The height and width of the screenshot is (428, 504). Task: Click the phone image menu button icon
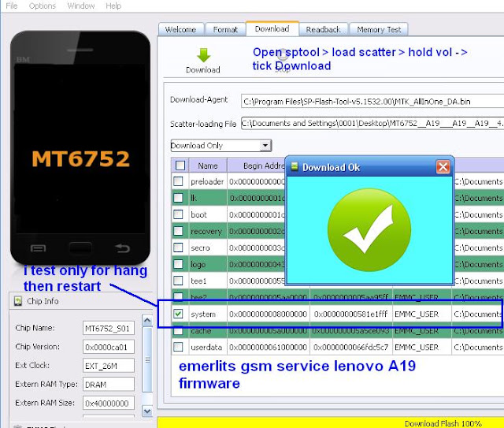38,248
